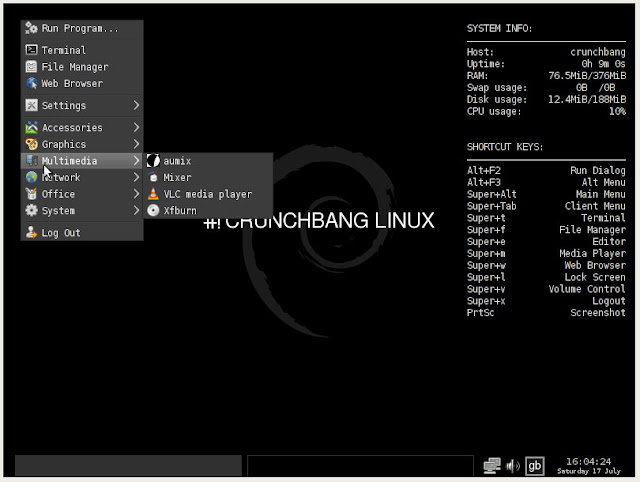Click the 'SHORTCUT KEYS:' heading
This screenshot has width=640, height=482.
click(505, 147)
